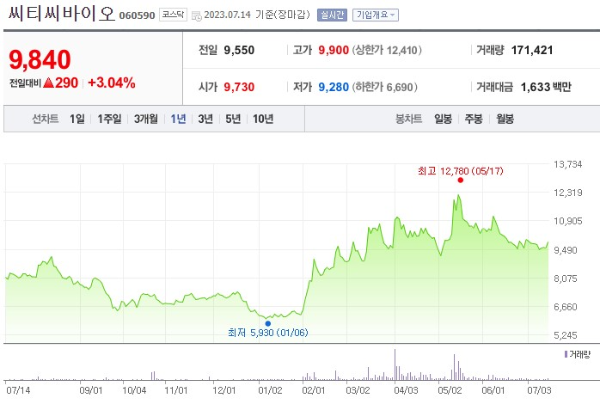Click the 실시간 button
This screenshot has width=600, height=410.
click(332, 15)
